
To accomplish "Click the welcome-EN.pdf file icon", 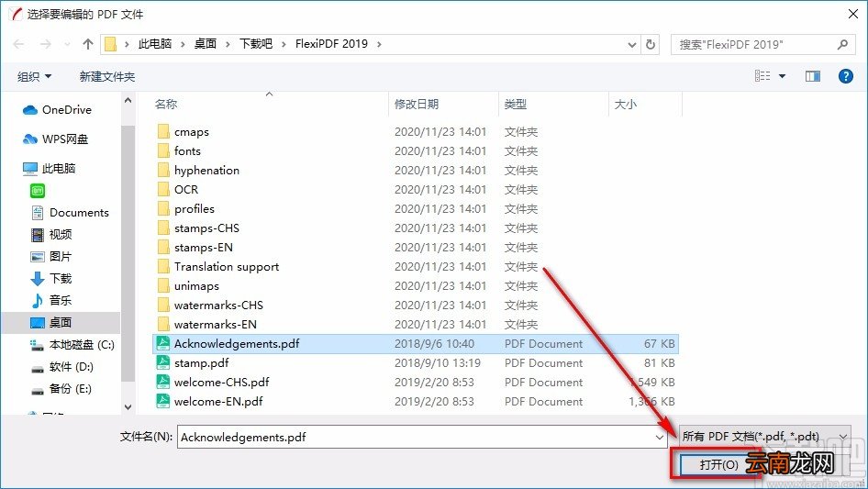I will (162, 402).
